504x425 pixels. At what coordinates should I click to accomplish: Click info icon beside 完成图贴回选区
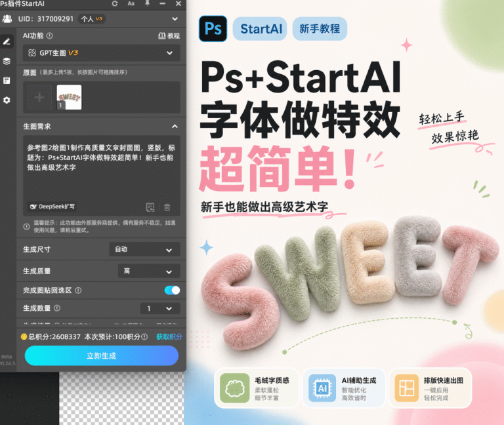point(78,291)
